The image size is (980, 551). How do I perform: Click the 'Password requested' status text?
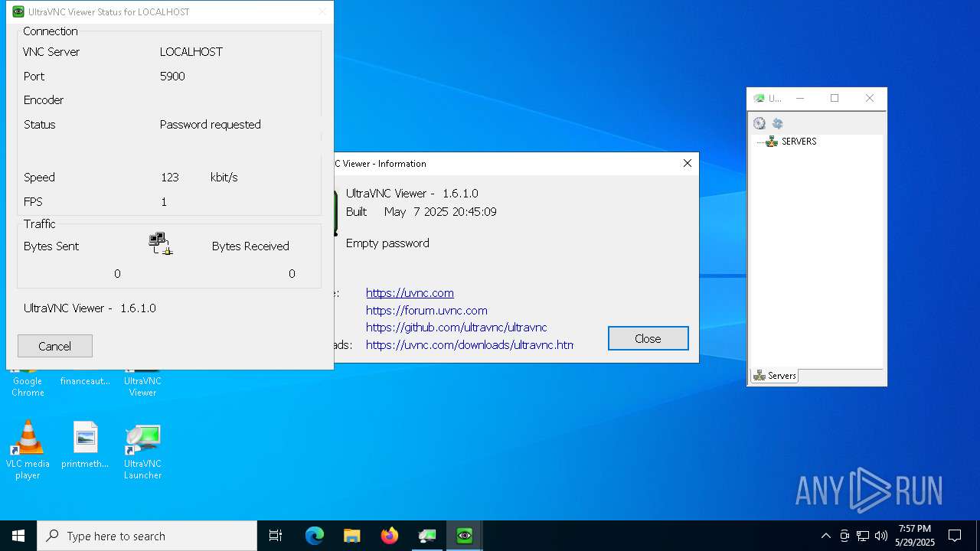(x=211, y=124)
